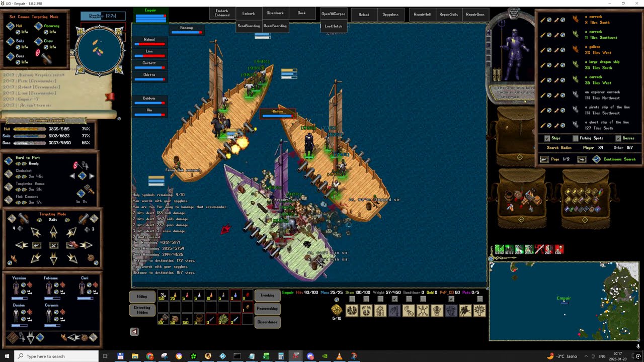This screenshot has width=644, height=362.
Task: Toggle the Ships checkbox
Action: tap(547, 138)
